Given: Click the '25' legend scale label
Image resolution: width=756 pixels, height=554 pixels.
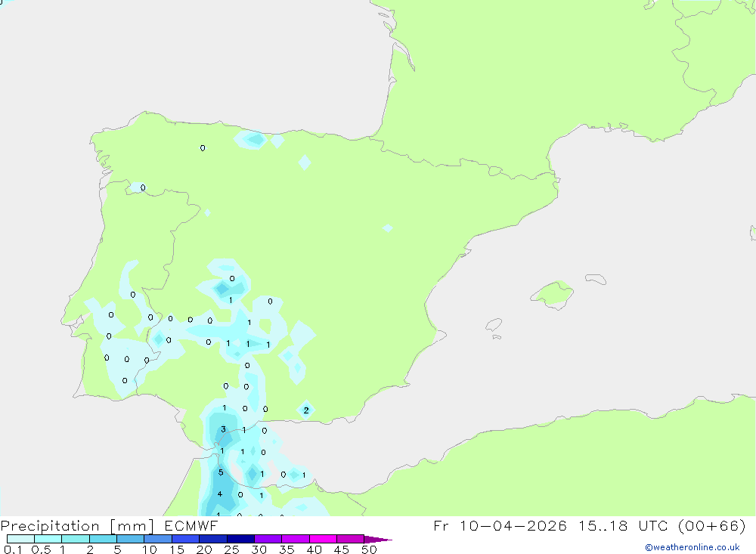Looking at the screenshot, I should pos(231,549).
